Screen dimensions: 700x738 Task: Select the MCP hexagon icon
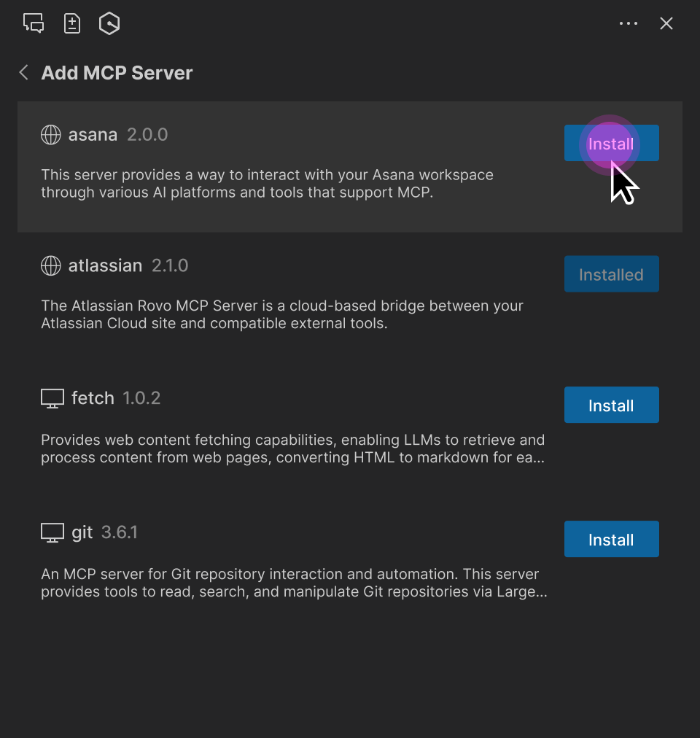[109, 23]
